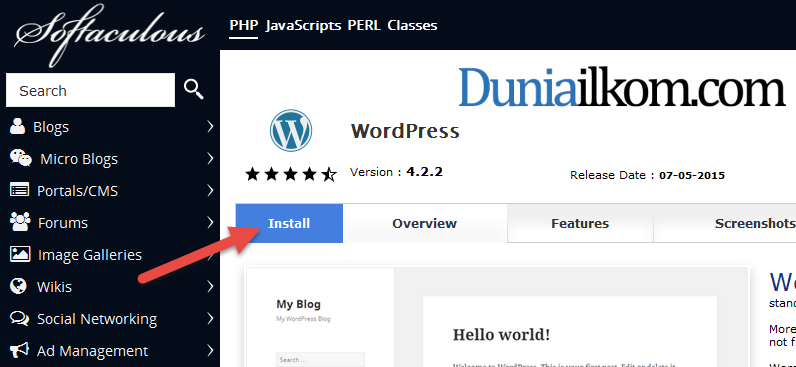Click the Portals/CMS list icon
796x367 pixels.
(20, 191)
